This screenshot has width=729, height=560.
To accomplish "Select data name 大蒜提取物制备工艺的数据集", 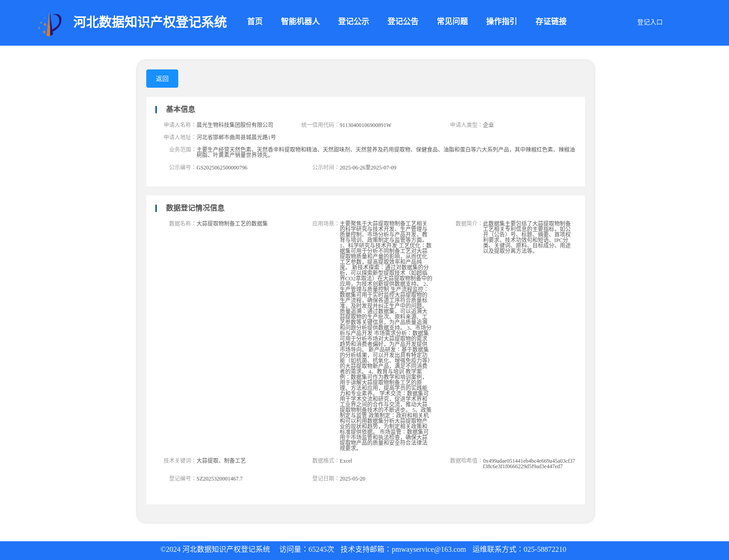I will [232, 223].
